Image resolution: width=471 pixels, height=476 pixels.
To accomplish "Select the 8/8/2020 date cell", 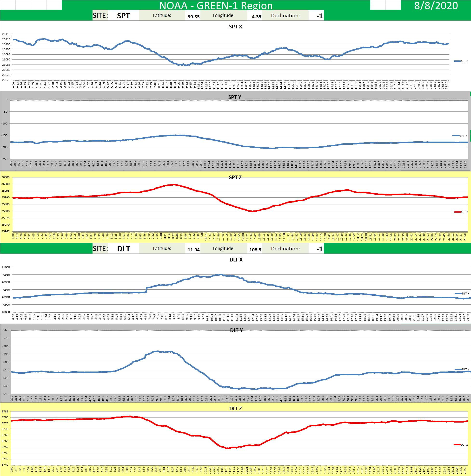I will (436, 6).
